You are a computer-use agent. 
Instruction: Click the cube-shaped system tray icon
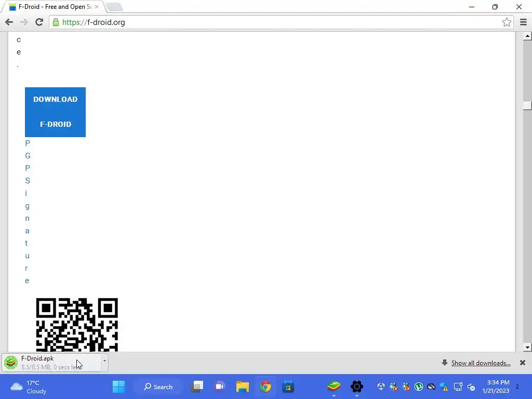click(381, 386)
